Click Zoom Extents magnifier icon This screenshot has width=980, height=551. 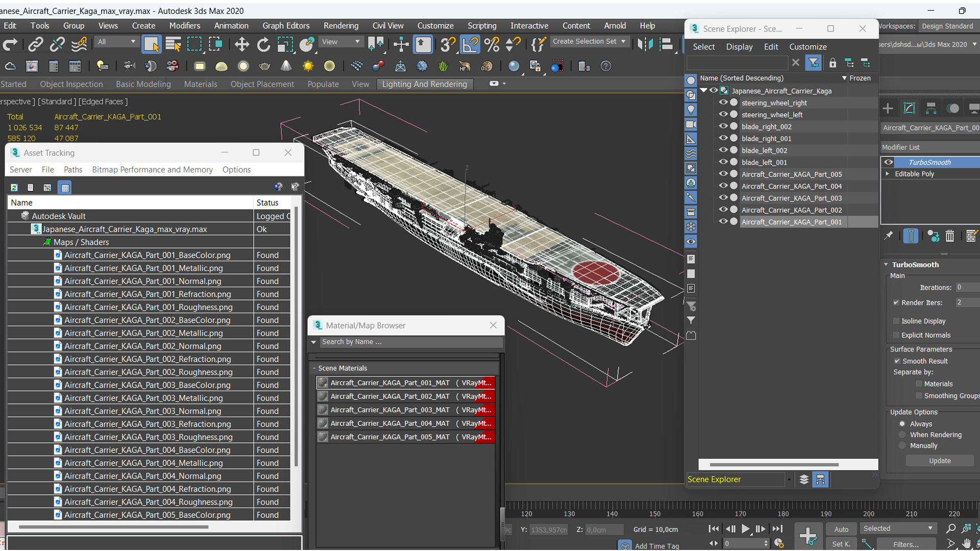tap(950, 529)
